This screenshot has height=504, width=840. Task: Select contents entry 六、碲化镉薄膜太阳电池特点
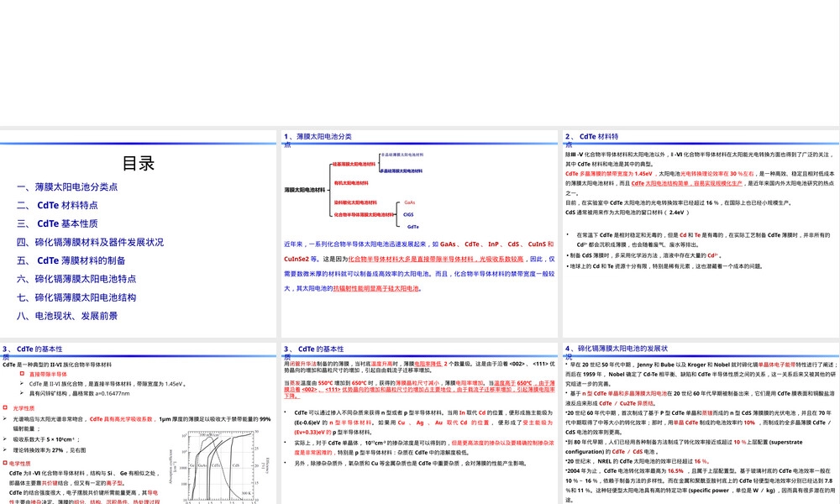pyautogui.click(x=76, y=279)
